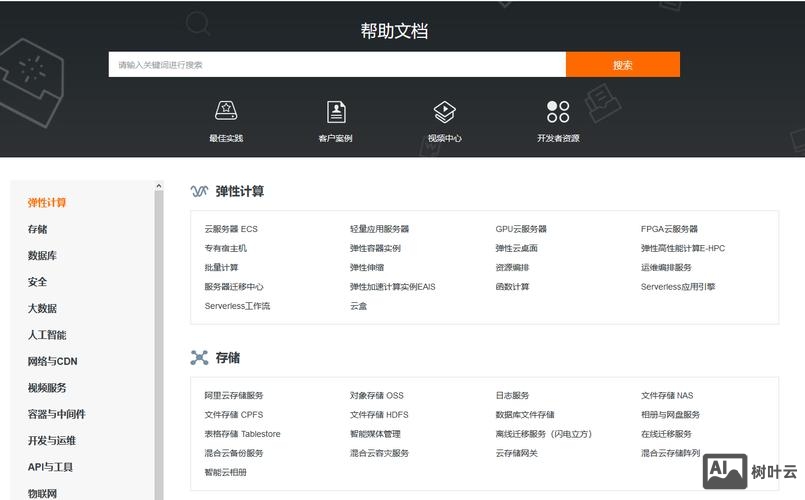The width and height of the screenshot is (805, 500).
Task: Open the Serverless应用引擎 link
Action: coord(678,287)
